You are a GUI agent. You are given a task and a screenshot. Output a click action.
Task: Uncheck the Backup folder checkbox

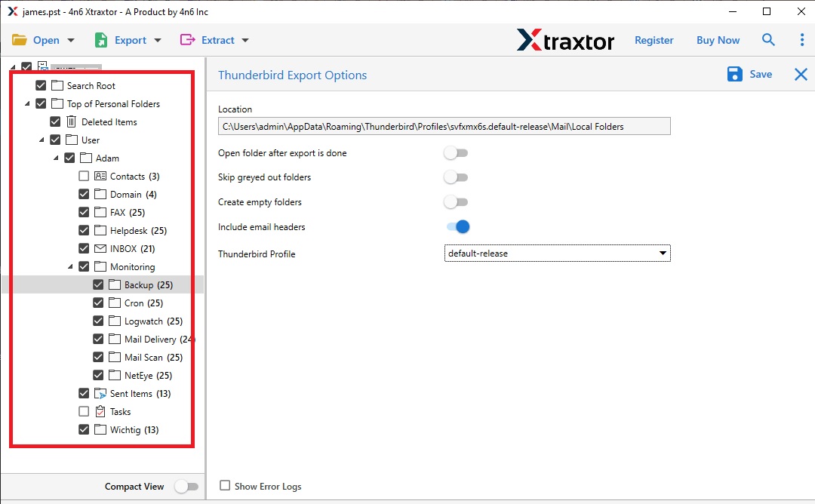[x=98, y=284]
